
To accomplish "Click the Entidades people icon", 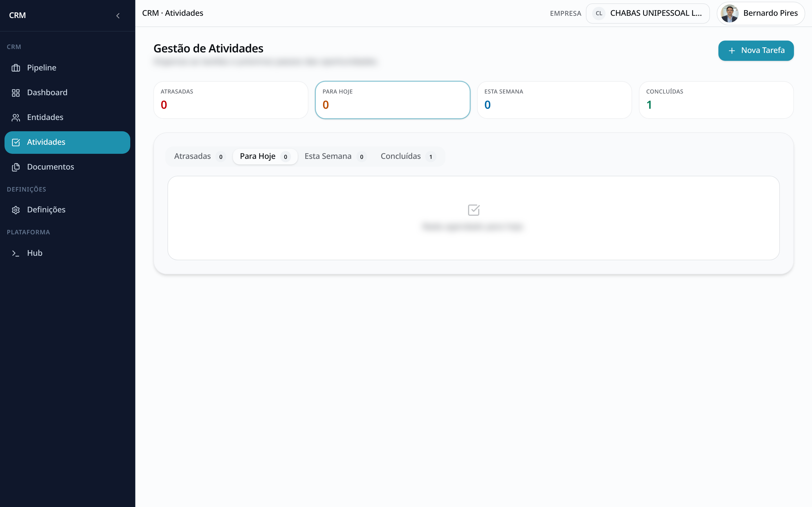I will (x=16, y=117).
